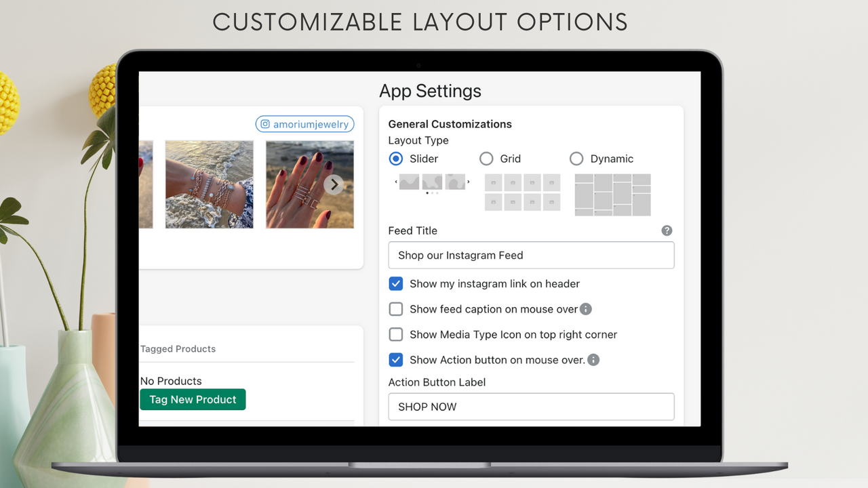Click the bracelet photo in the feed preview
This screenshot has height=488, width=868.
tap(209, 184)
